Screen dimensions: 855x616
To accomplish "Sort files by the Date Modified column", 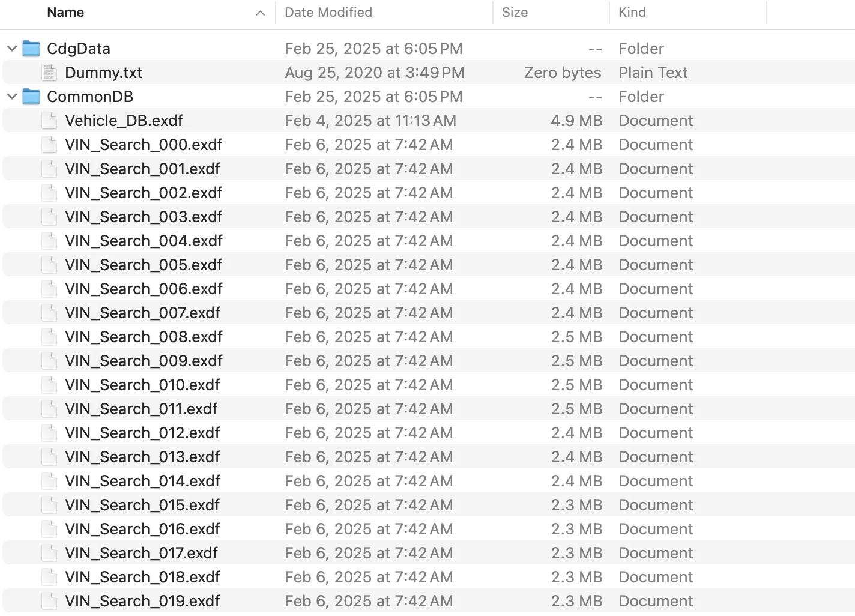I will coord(328,12).
